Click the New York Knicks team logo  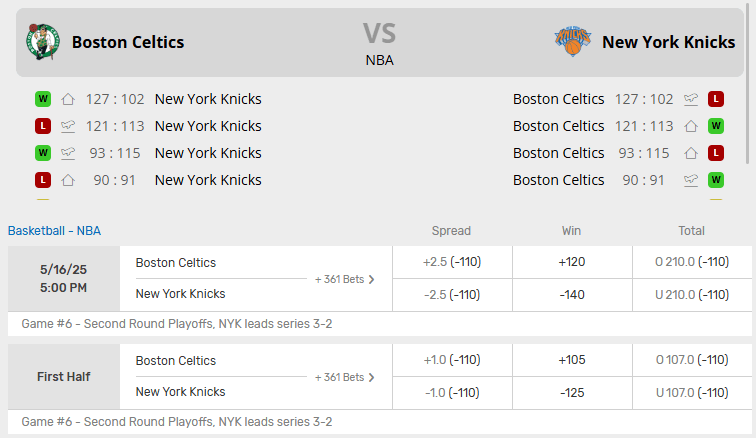tap(572, 41)
